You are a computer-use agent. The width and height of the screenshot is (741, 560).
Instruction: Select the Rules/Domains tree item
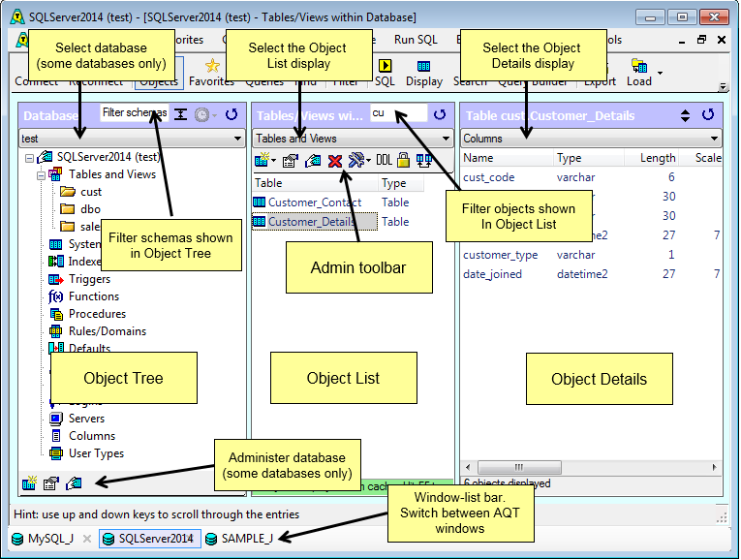coord(108,331)
